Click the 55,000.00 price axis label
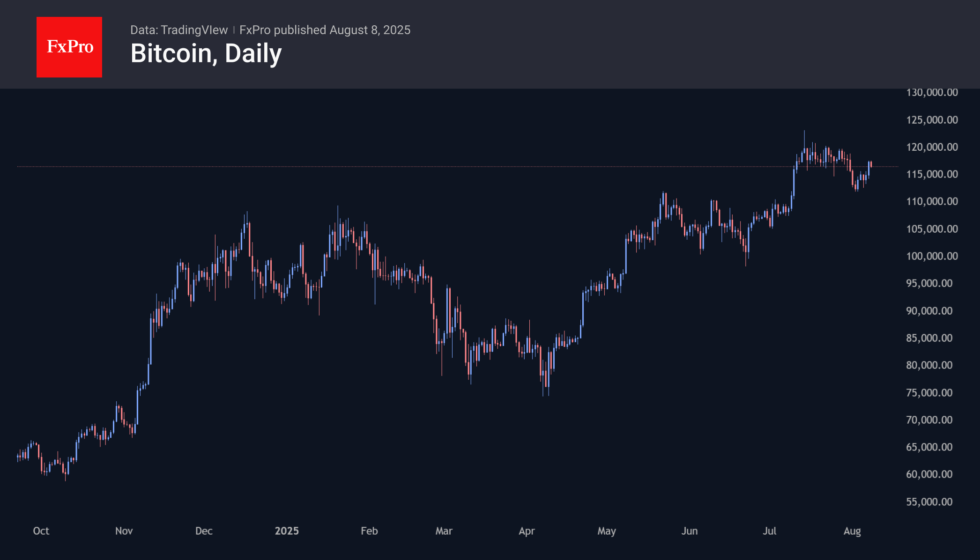Image resolution: width=980 pixels, height=560 pixels. point(929,502)
